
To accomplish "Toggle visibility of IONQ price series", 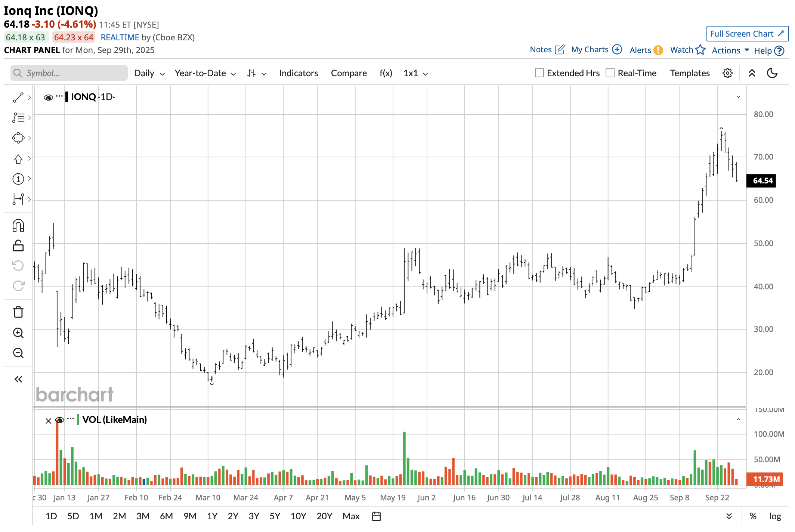I will tap(48, 98).
